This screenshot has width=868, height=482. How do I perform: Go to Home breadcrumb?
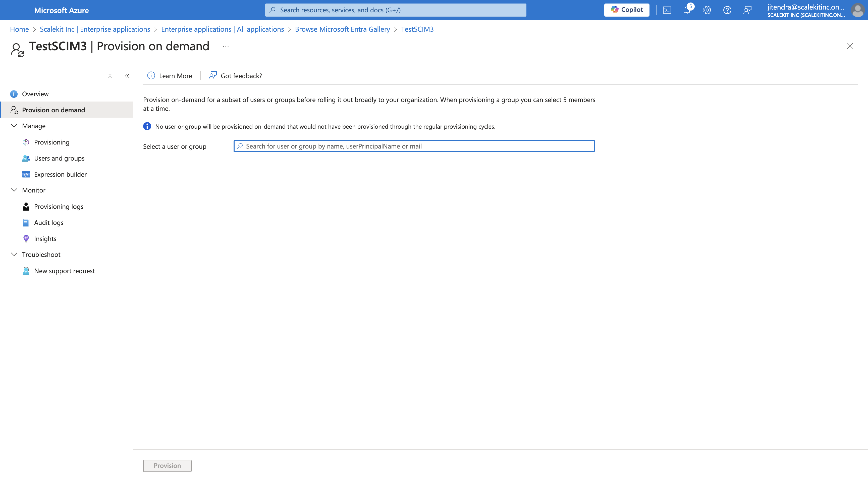click(x=19, y=29)
